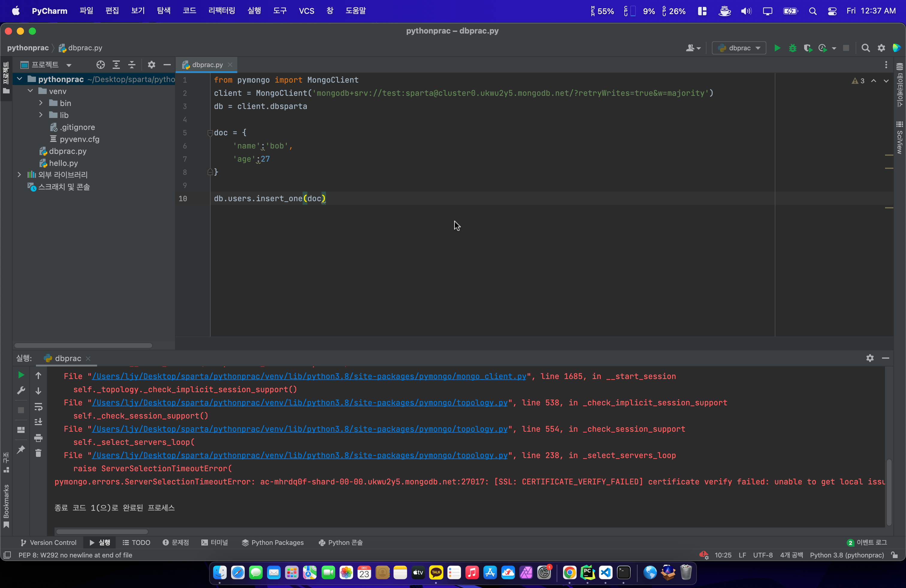
Task: Open macOS volume control in menu bar
Action: pyautogui.click(x=746, y=11)
